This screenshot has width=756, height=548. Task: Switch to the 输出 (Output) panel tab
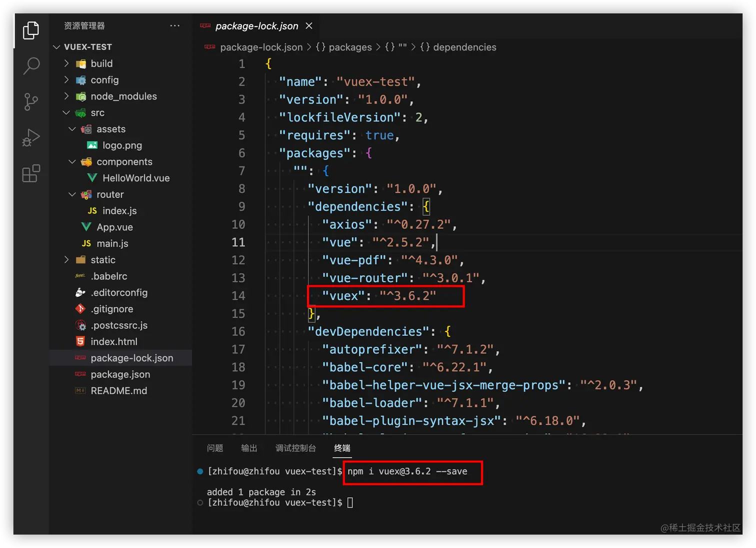(249, 448)
